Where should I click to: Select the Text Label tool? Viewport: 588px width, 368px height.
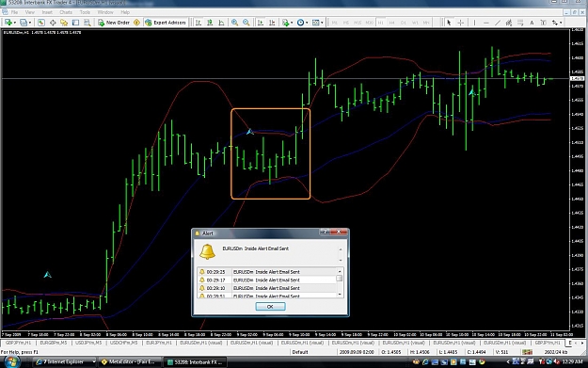pos(544,23)
